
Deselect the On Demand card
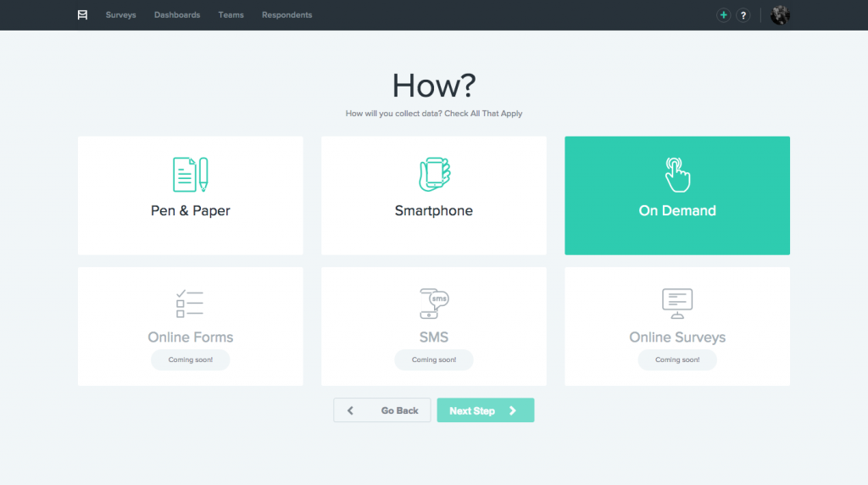click(677, 195)
